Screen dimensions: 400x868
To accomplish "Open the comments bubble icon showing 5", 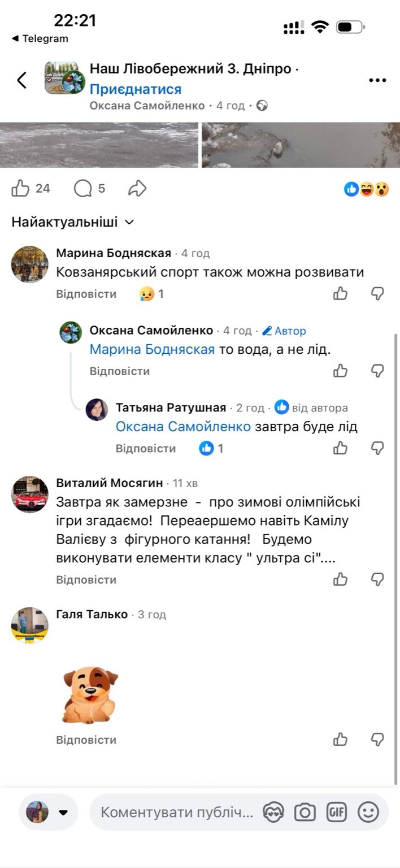I will point(84,189).
